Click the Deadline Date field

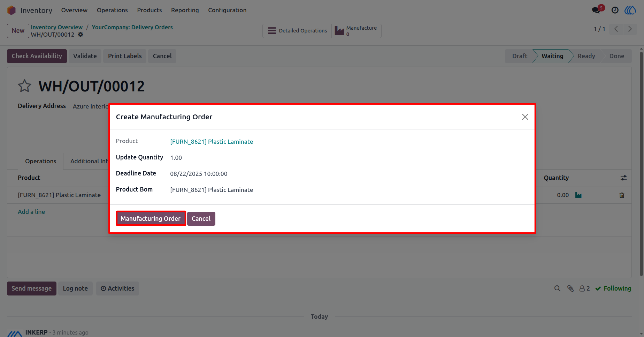click(199, 174)
